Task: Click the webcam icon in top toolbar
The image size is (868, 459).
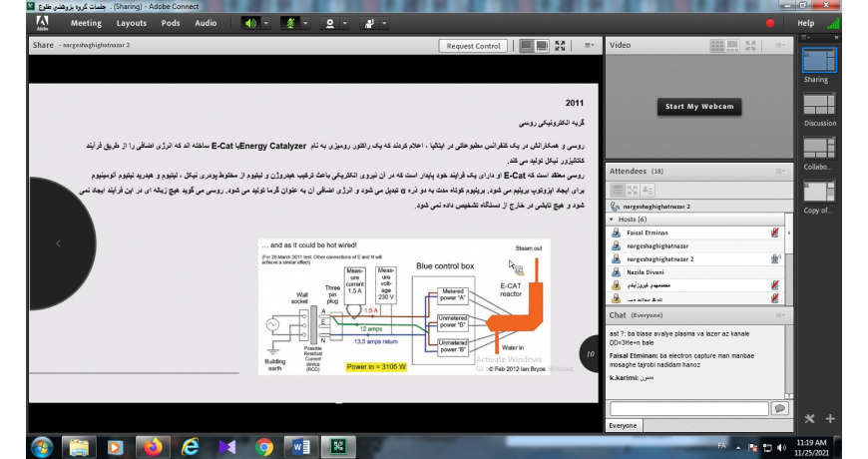Action: (x=329, y=23)
